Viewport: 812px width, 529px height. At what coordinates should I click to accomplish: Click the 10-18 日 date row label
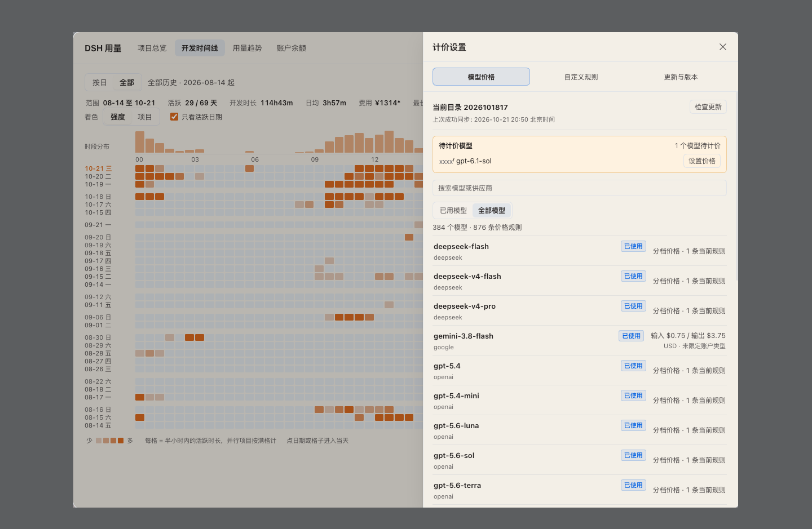[x=98, y=197]
